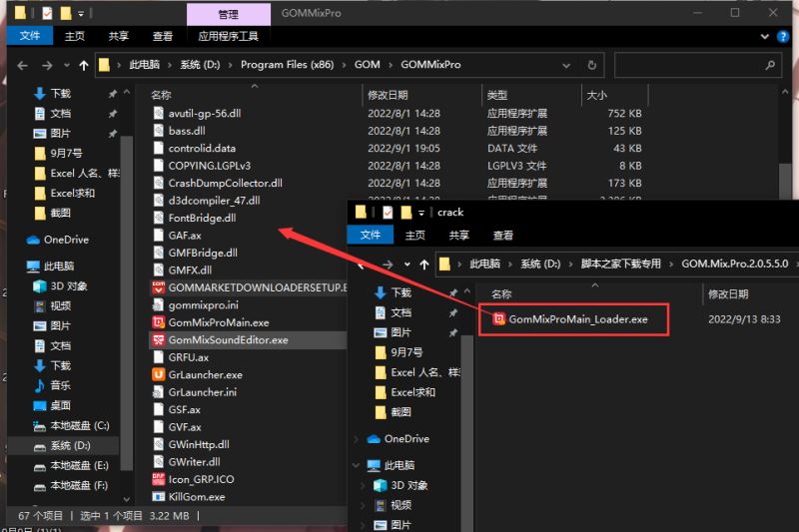This screenshot has width=799, height=532.
Task: Open 应用程序工具 tab
Action: point(229,36)
